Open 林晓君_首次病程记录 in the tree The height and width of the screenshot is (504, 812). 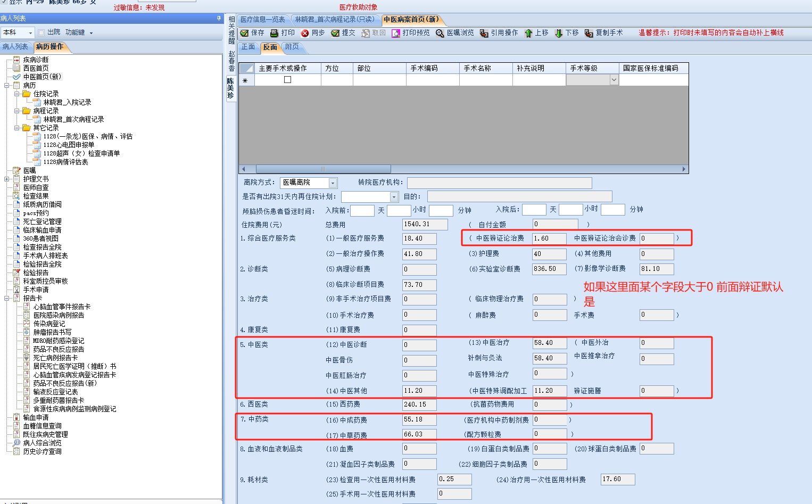coord(73,119)
